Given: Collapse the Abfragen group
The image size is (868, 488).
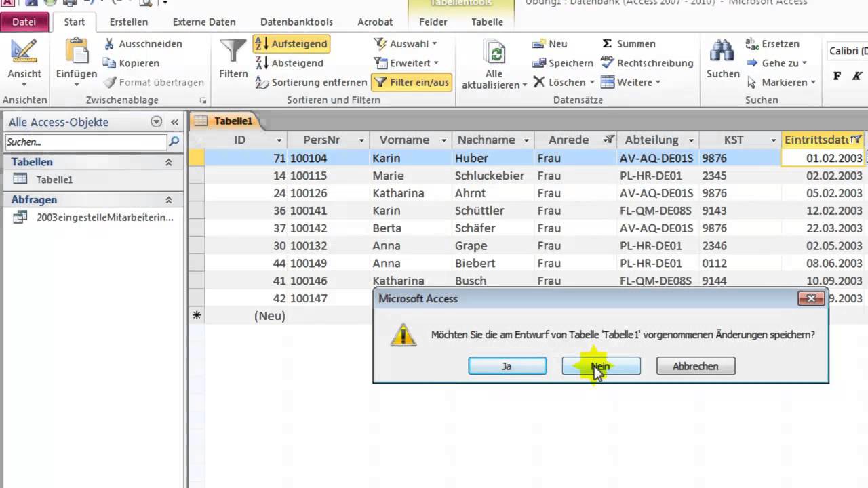Looking at the screenshot, I should 169,200.
